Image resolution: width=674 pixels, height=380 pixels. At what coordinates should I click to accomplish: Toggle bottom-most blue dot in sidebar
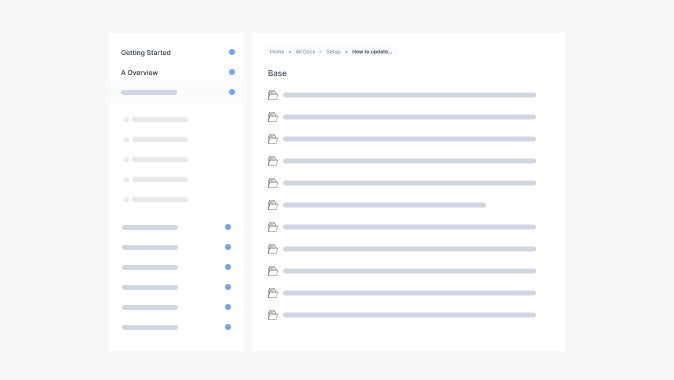click(228, 327)
